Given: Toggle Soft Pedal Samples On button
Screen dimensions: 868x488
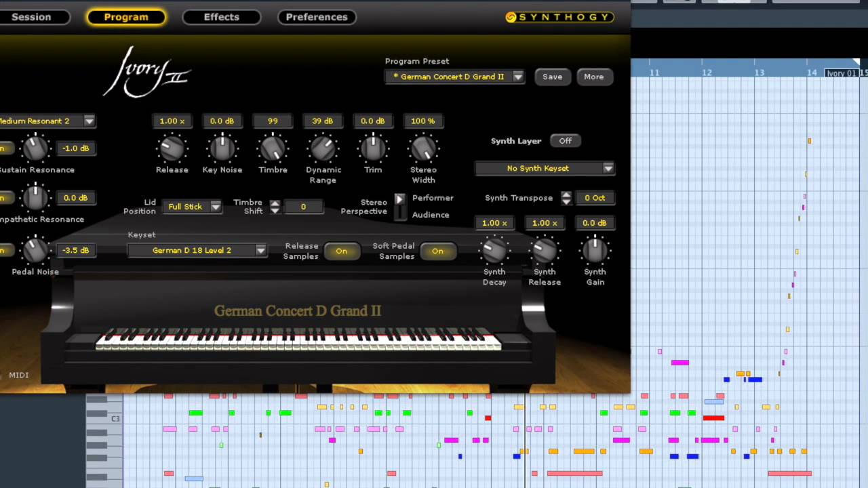Looking at the screenshot, I should [437, 251].
